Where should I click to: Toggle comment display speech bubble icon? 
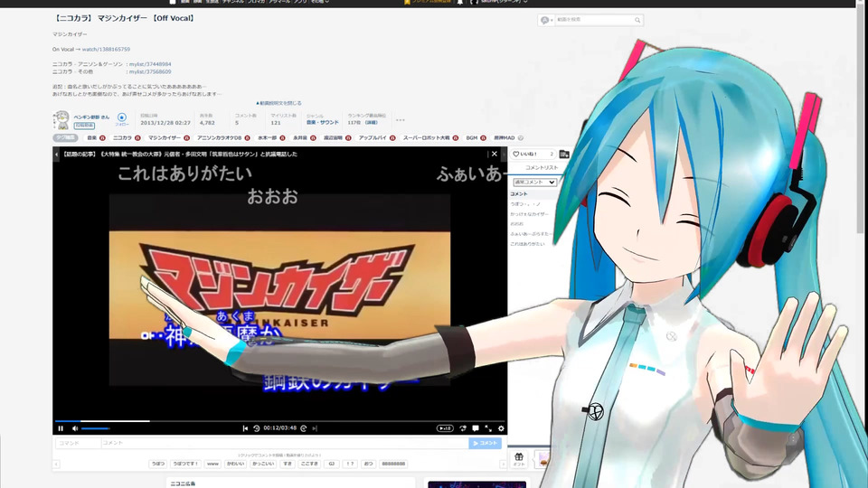[x=476, y=428]
